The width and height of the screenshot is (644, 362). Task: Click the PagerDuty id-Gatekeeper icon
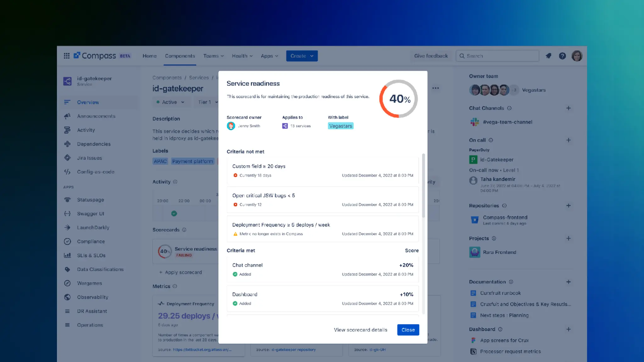pos(473,160)
